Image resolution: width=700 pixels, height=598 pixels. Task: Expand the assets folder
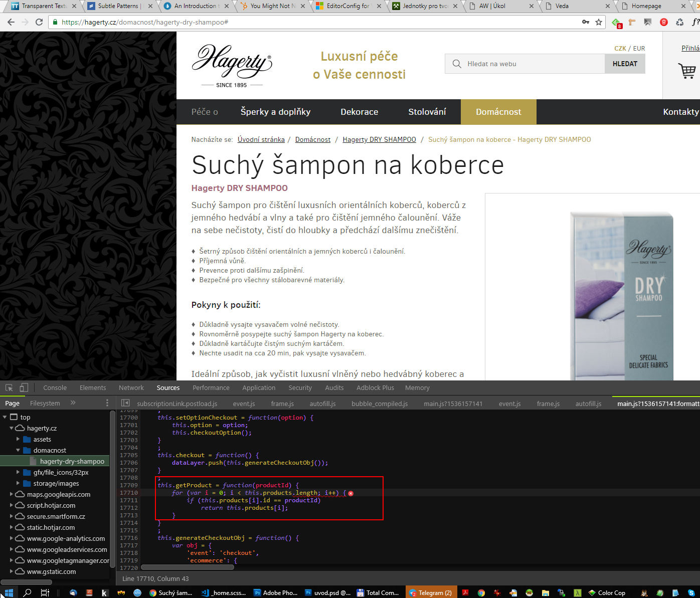(19, 439)
